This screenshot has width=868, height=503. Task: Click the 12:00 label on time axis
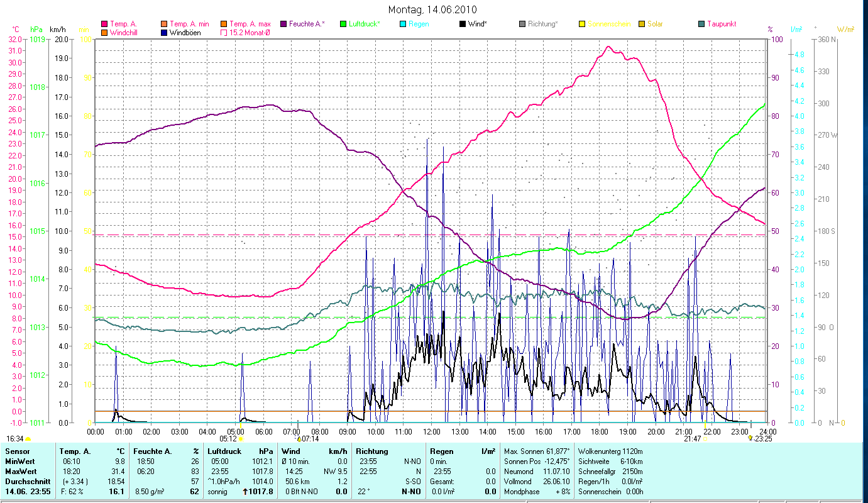pyautogui.click(x=432, y=431)
